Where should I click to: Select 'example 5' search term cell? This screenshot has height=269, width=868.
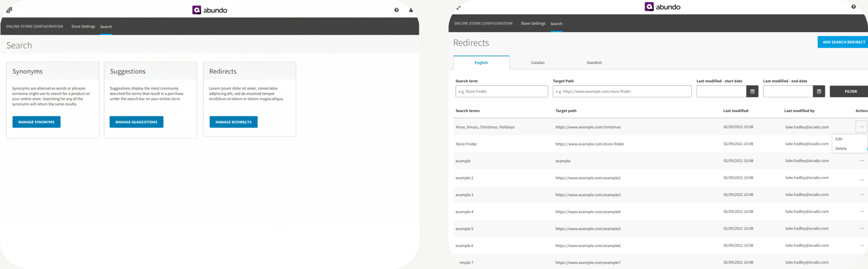coord(464,229)
